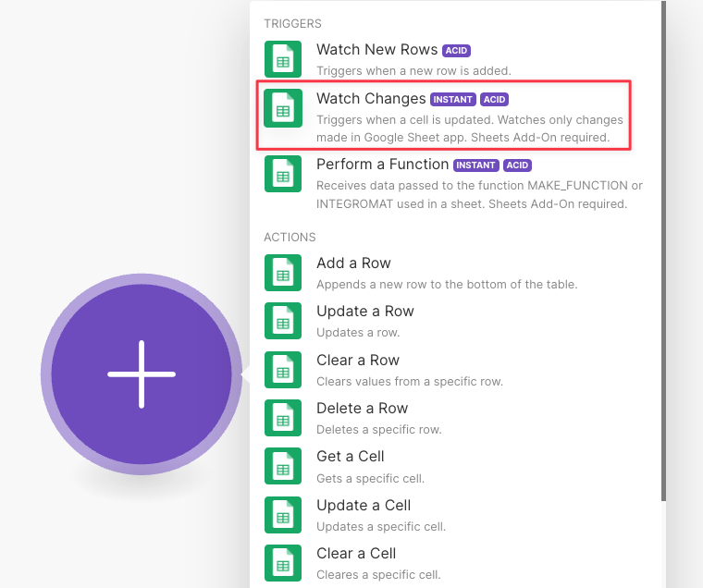Image resolution: width=703 pixels, height=588 pixels.
Task: Click 'Cleares a specific cell.' description
Action: (378, 574)
